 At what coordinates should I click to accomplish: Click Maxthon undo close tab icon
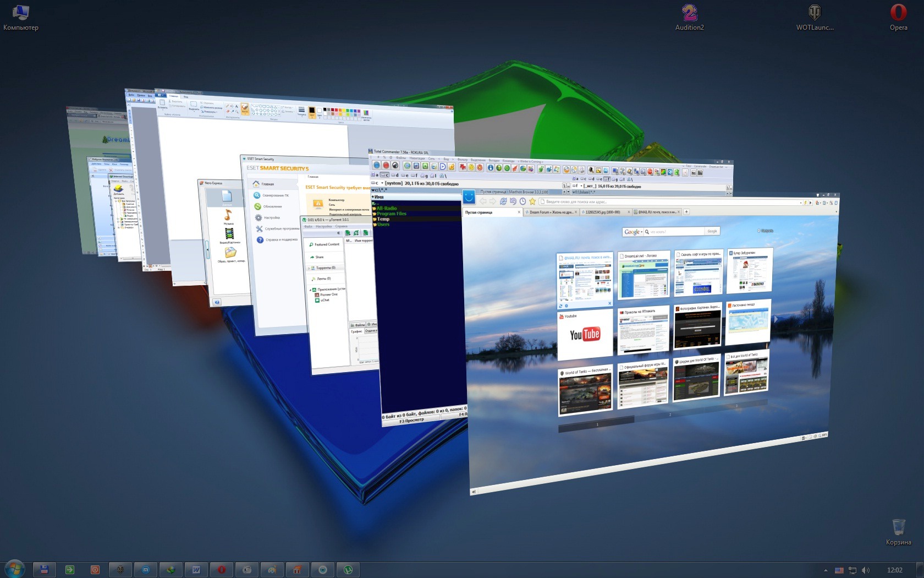513,201
